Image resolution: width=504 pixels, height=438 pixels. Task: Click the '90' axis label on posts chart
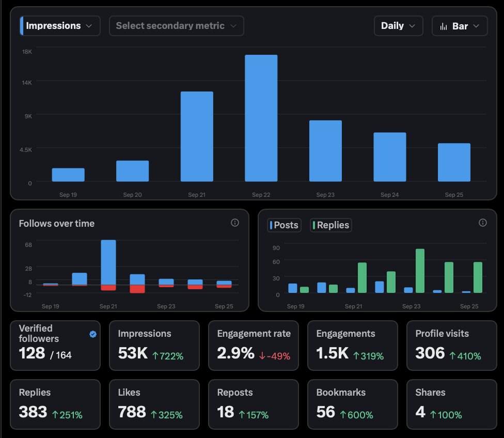click(x=276, y=247)
